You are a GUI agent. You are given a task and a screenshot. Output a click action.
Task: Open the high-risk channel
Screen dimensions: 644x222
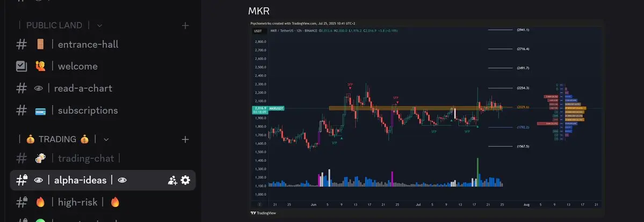pos(103,202)
